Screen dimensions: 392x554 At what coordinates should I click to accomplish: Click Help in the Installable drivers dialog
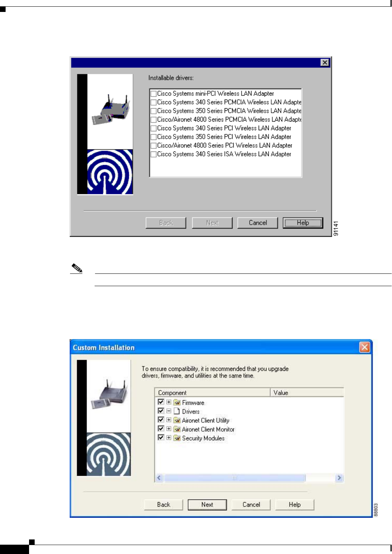pos(303,223)
